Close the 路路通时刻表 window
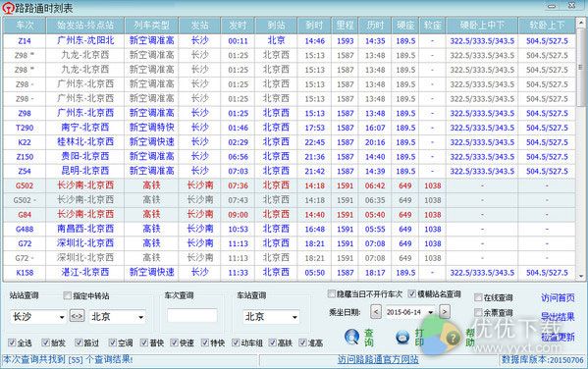The image size is (588, 369). tap(571, 6)
